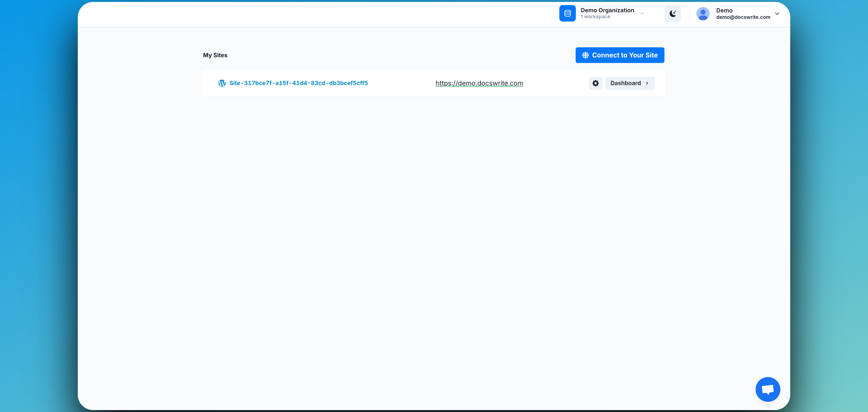Click the arrow inside Dashboard button
The width and height of the screenshot is (868, 412).
click(647, 83)
